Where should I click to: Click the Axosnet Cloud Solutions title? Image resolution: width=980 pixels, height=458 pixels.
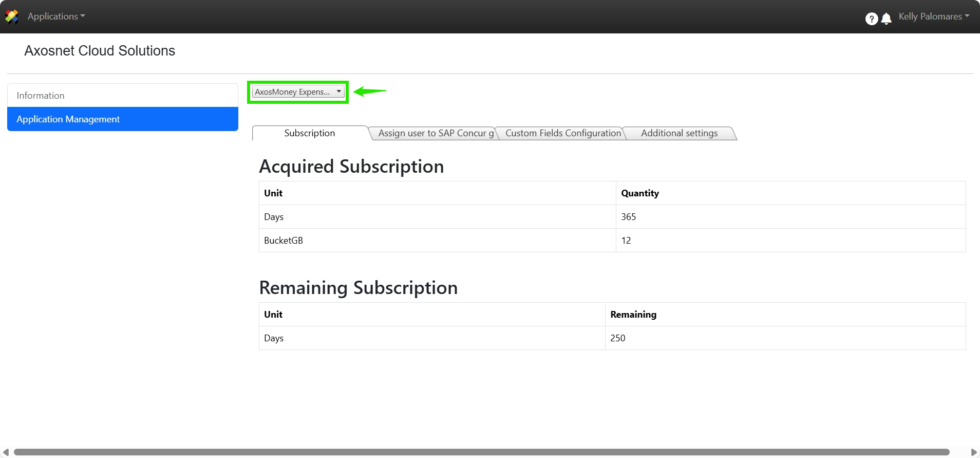[100, 51]
